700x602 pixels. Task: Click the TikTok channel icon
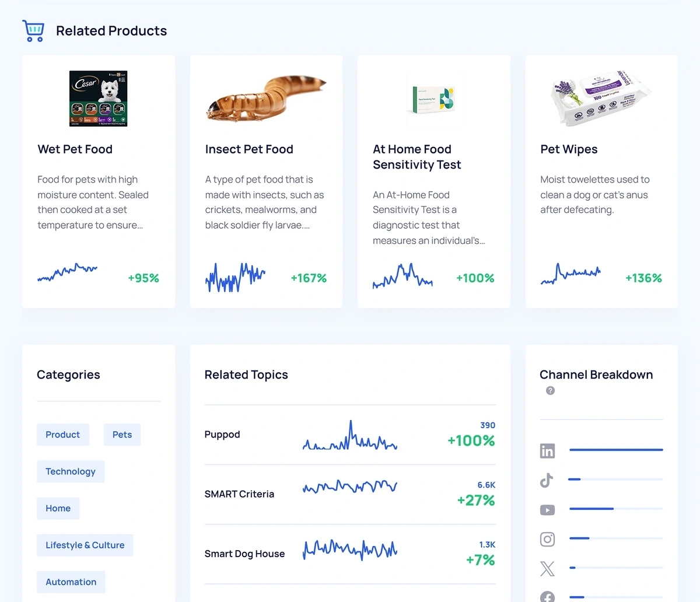coord(547,480)
